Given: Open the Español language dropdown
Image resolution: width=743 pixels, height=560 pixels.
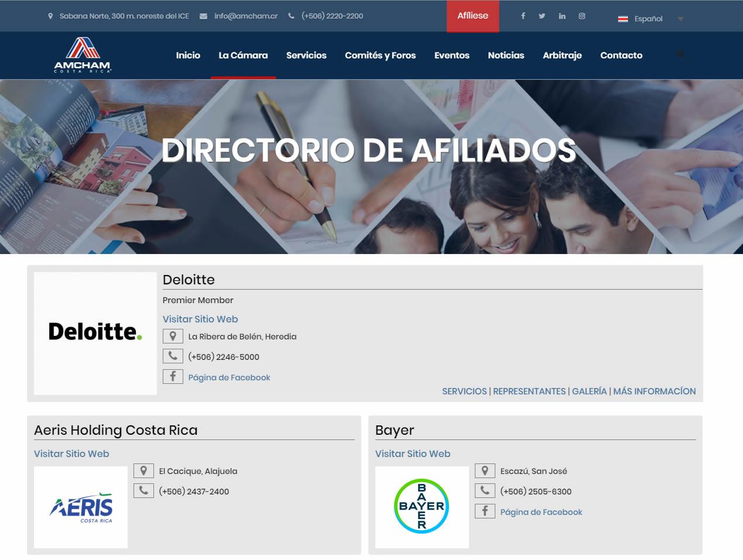Looking at the screenshot, I should click(x=648, y=18).
